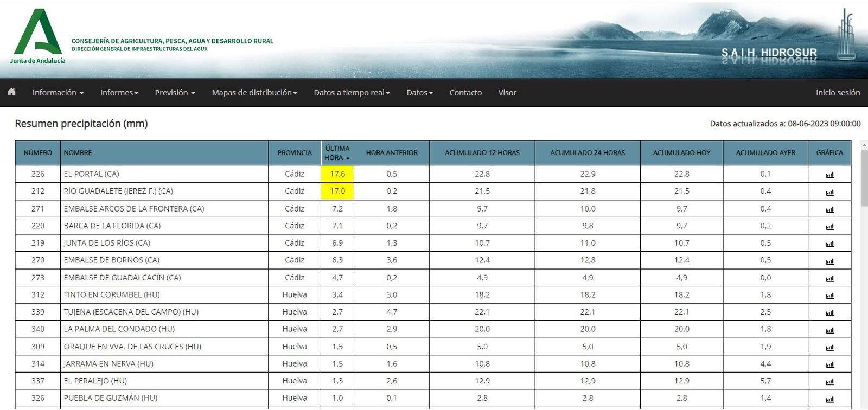Open graph for LA PALMA DEL CONDADO
This screenshot has width=868, height=410.
[x=829, y=330]
